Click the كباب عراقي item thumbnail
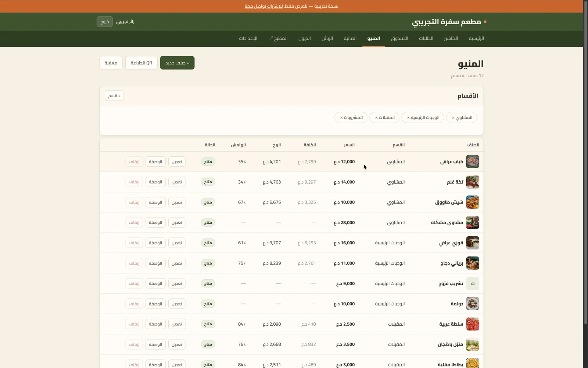This screenshot has width=588, height=368. point(473,162)
